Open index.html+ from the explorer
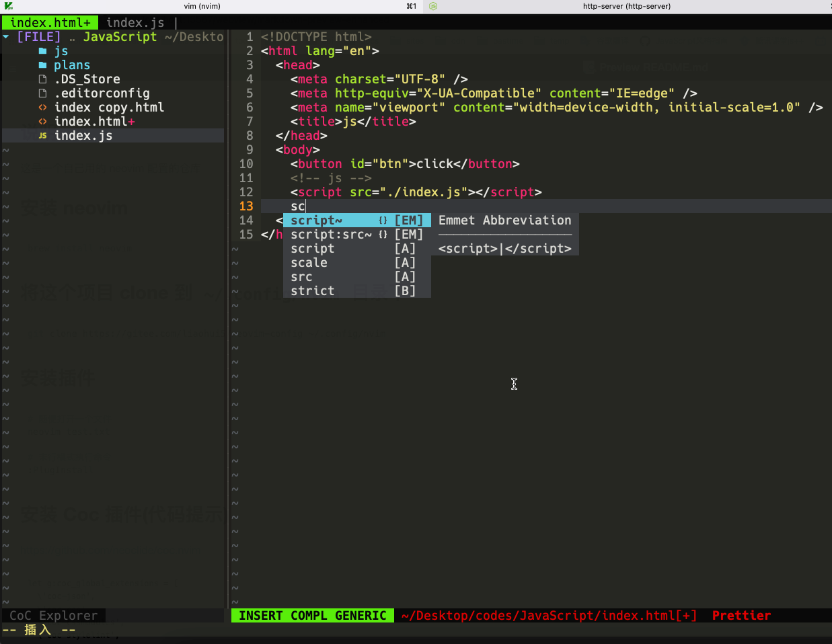The height and width of the screenshot is (644, 832). point(95,122)
